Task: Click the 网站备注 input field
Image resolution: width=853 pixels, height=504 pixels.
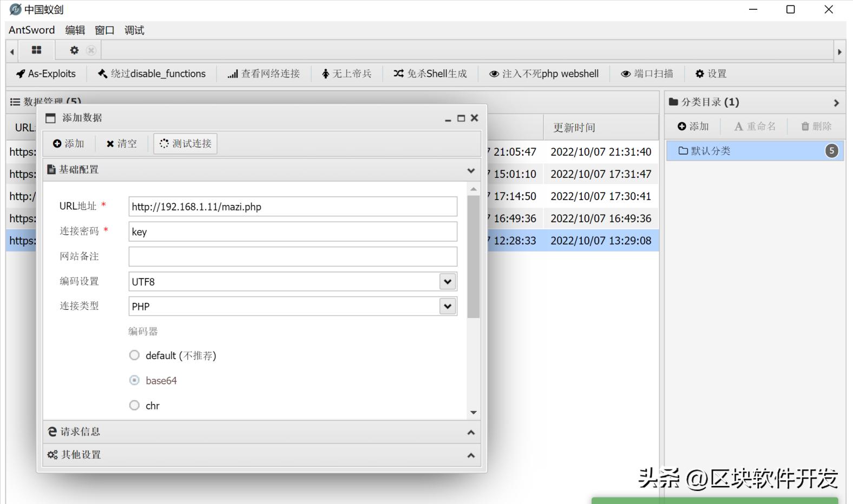Action: coord(293,256)
